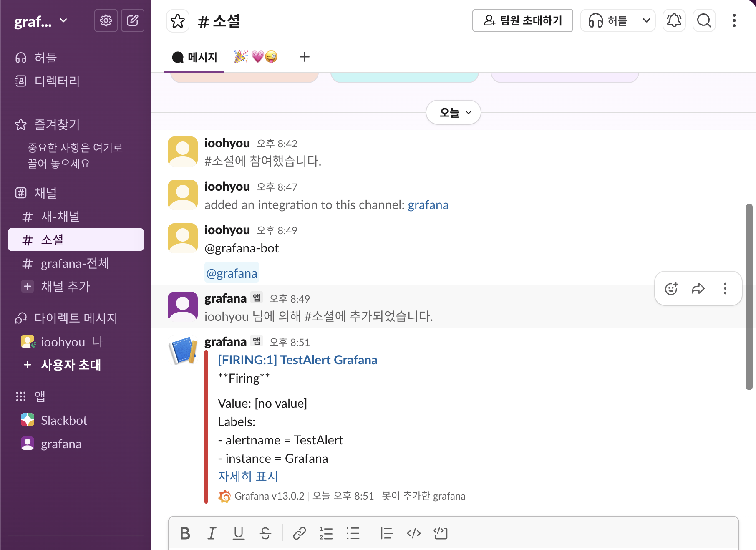
Task: Click the message list scrollbar
Action: point(749,297)
